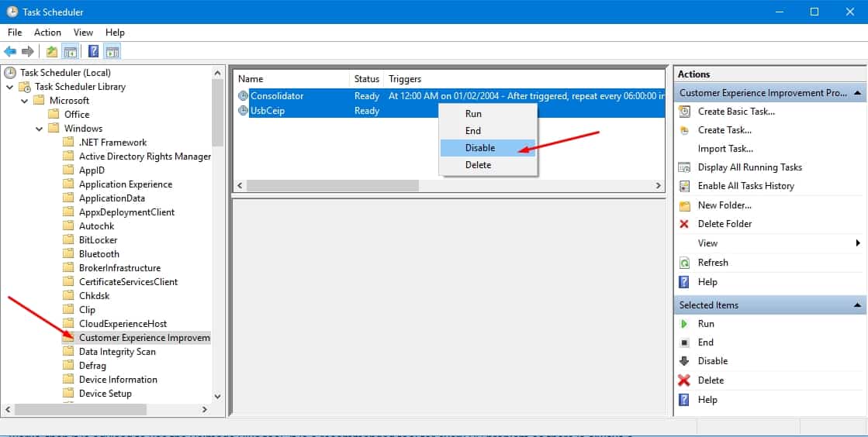868x437 pixels.
Task: Click the tree pane vertical scrollbar down arrow
Action: (x=217, y=396)
